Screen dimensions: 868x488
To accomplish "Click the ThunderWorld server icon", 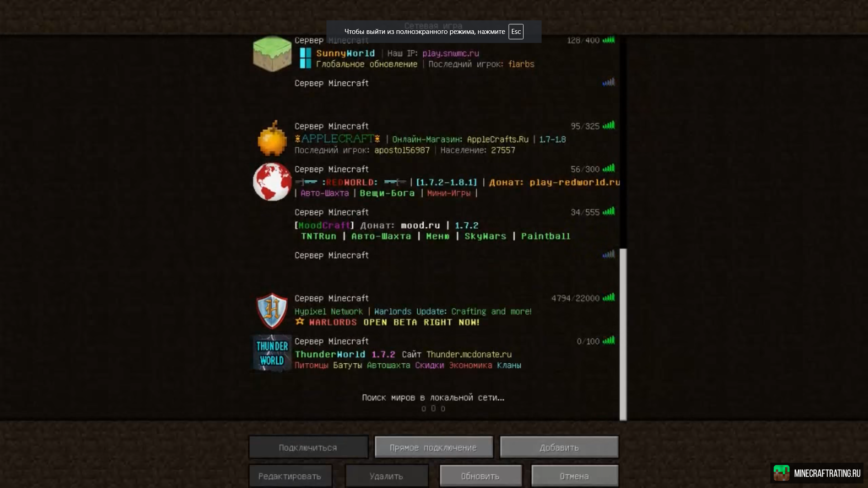I will coord(271,353).
